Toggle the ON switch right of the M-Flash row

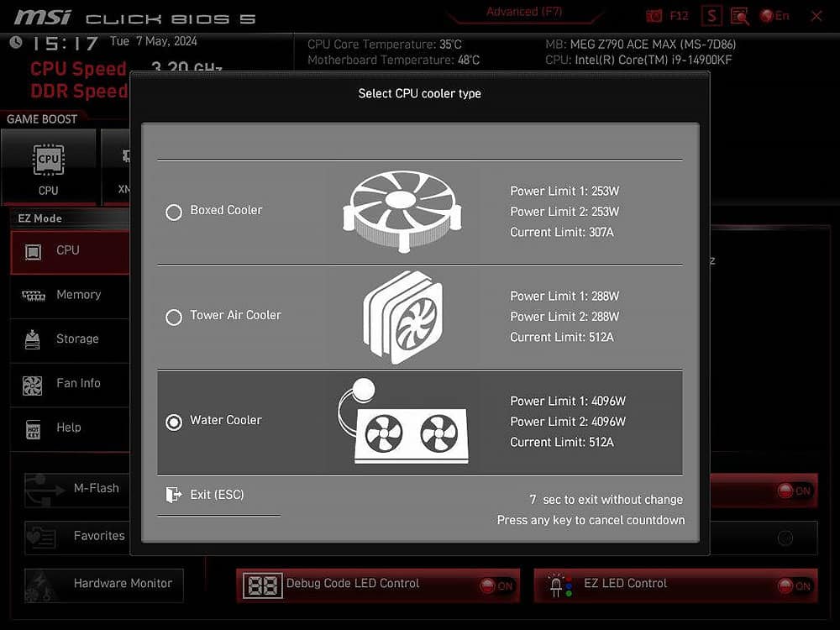(795, 491)
